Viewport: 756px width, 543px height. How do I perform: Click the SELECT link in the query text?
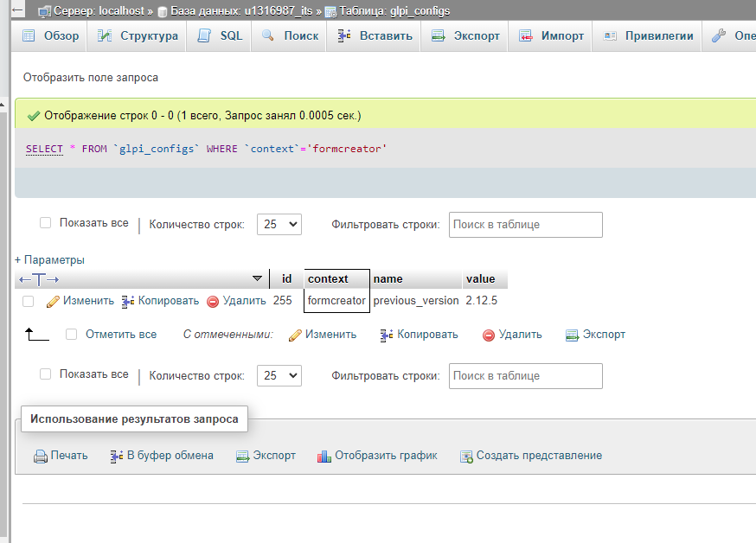pos(44,148)
